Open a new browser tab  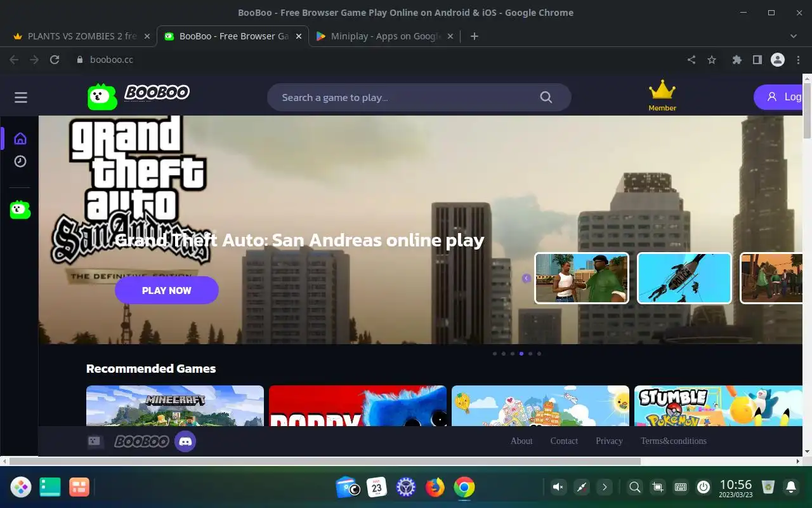pos(474,36)
